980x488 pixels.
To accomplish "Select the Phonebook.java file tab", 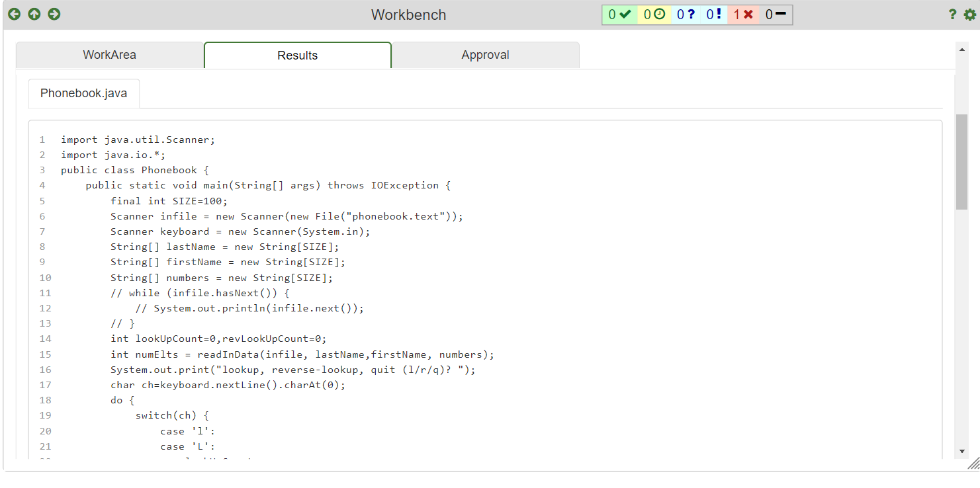I will (83, 93).
